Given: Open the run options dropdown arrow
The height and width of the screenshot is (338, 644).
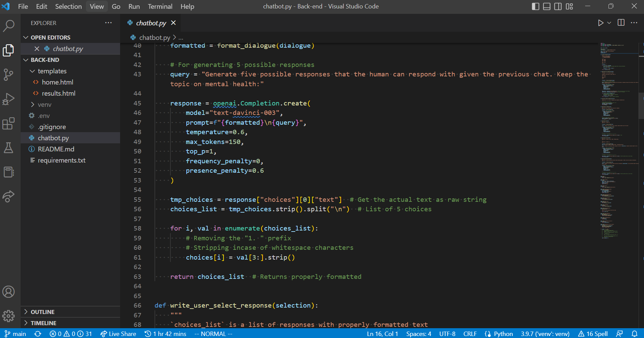Looking at the screenshot, I should [609, 23].
